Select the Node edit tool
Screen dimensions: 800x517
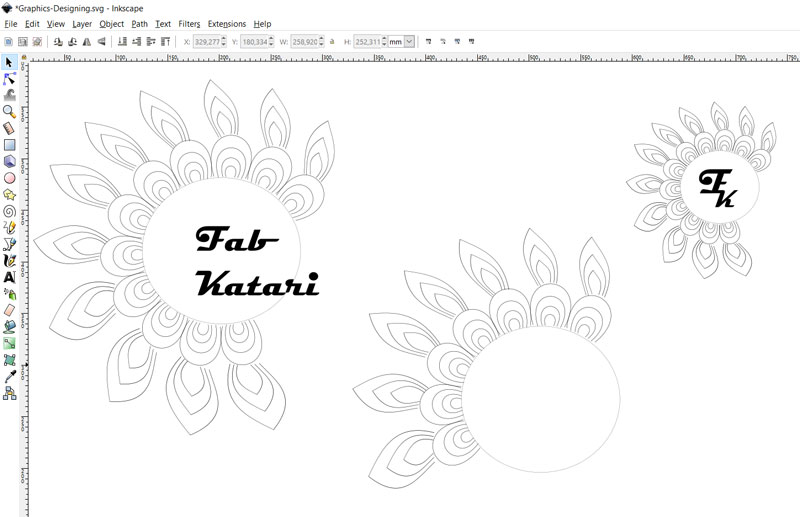point(9,79)
